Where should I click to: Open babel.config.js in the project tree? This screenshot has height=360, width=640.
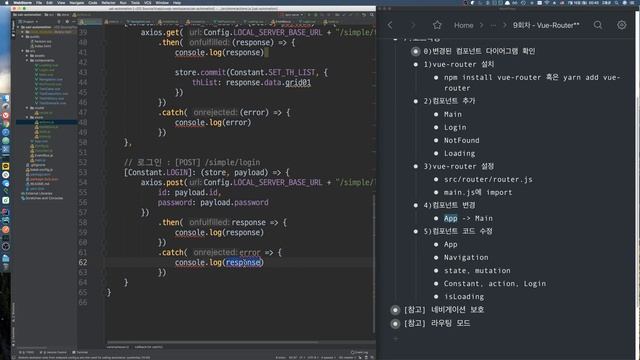click(x=41, y=169)
